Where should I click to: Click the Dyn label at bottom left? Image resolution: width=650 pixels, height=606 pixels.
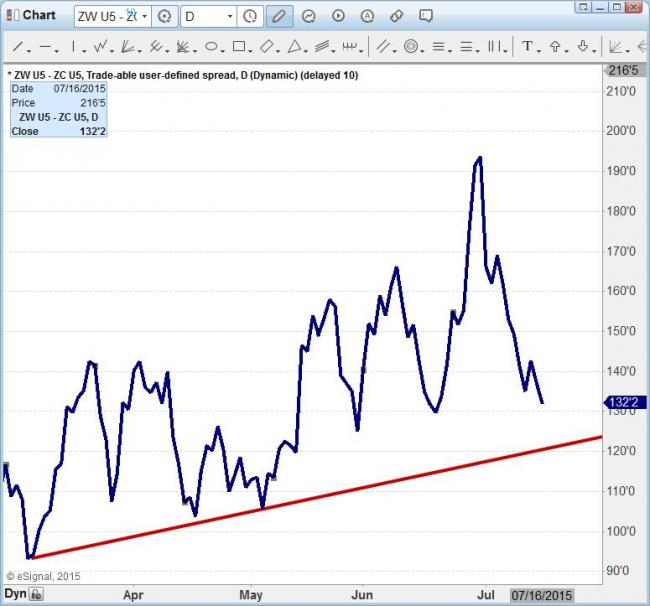pos(15,594)
